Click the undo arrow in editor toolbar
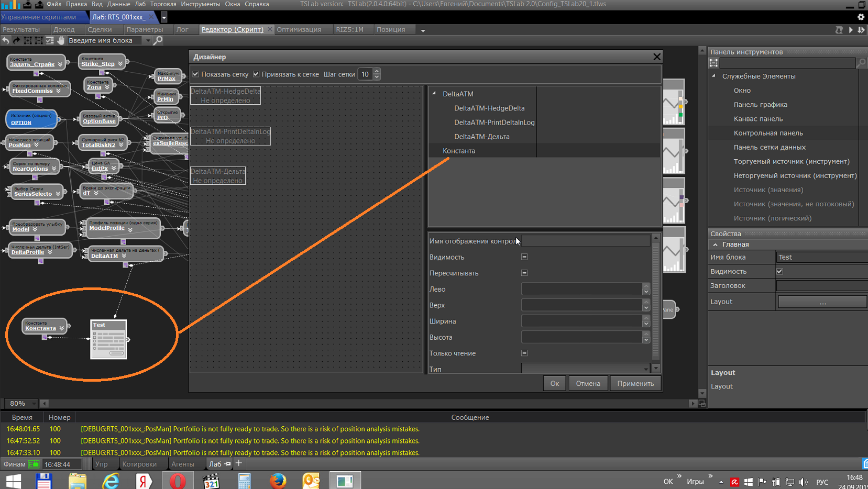Image resolution: width=868 pixels, height=489 pixels. tap(6, 40)
